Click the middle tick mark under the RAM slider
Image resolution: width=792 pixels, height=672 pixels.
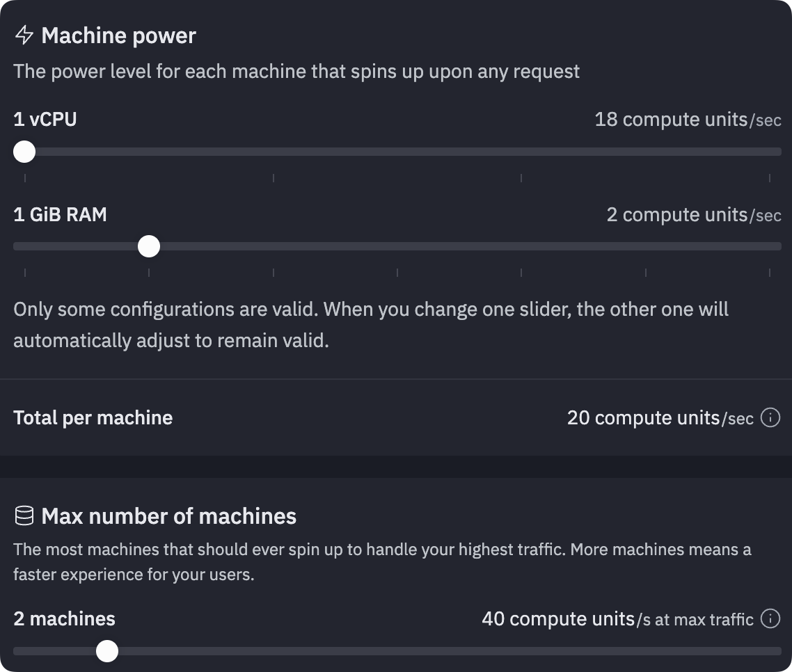(397, 272)
